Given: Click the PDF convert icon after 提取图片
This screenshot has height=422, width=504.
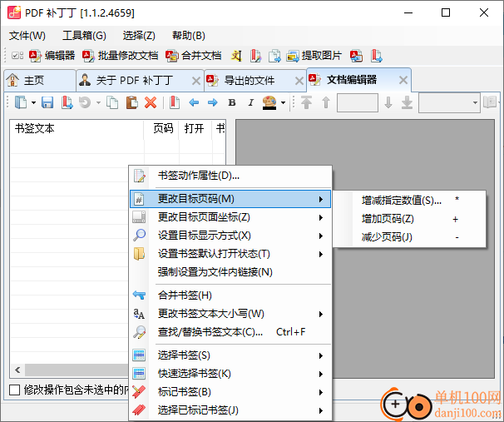Looking at the screenshot, I should (357, 56).
